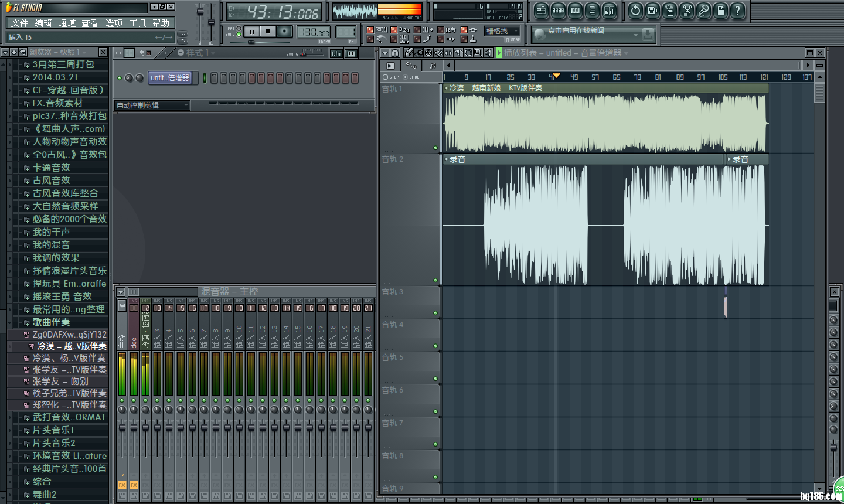Open the audio editor scissors icon
Screen dimensions: 844x504
tap(686, 10)
